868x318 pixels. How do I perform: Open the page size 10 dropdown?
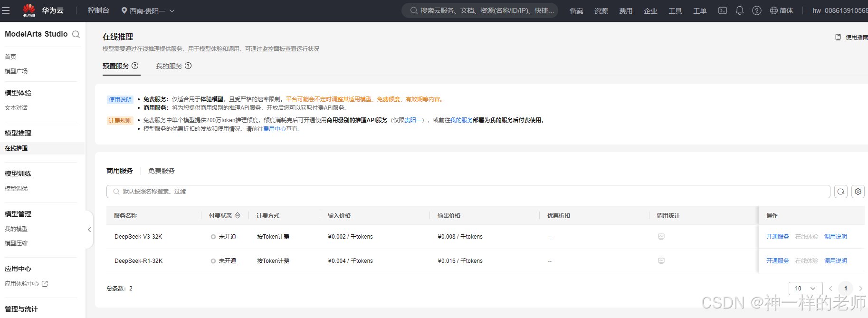tap(805, 289)
